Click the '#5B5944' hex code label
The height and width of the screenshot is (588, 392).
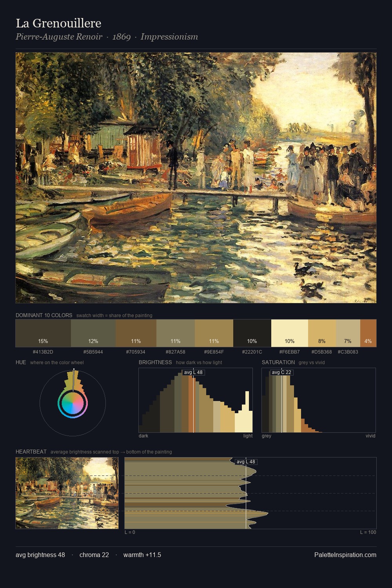pyautogui.click(x=93, y=352)
